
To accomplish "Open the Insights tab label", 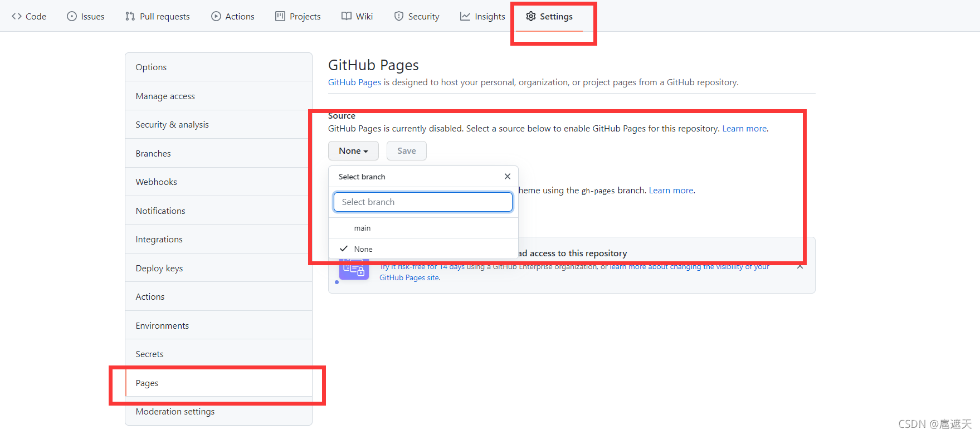I will tap(490, 16).
